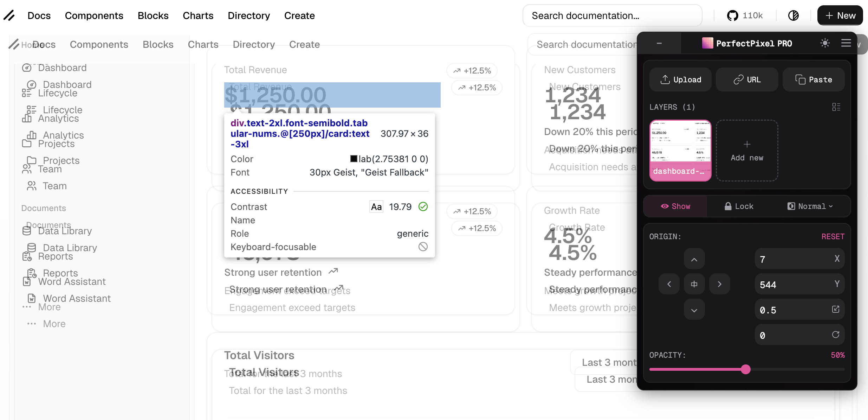Click the RESET link for origin values
Screen dimensions: 868x420
point(833,236)
